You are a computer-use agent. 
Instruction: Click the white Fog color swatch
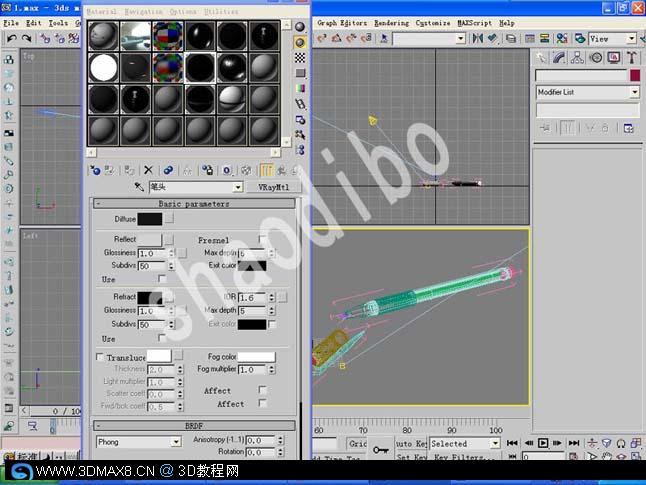[x=256, y=356]
